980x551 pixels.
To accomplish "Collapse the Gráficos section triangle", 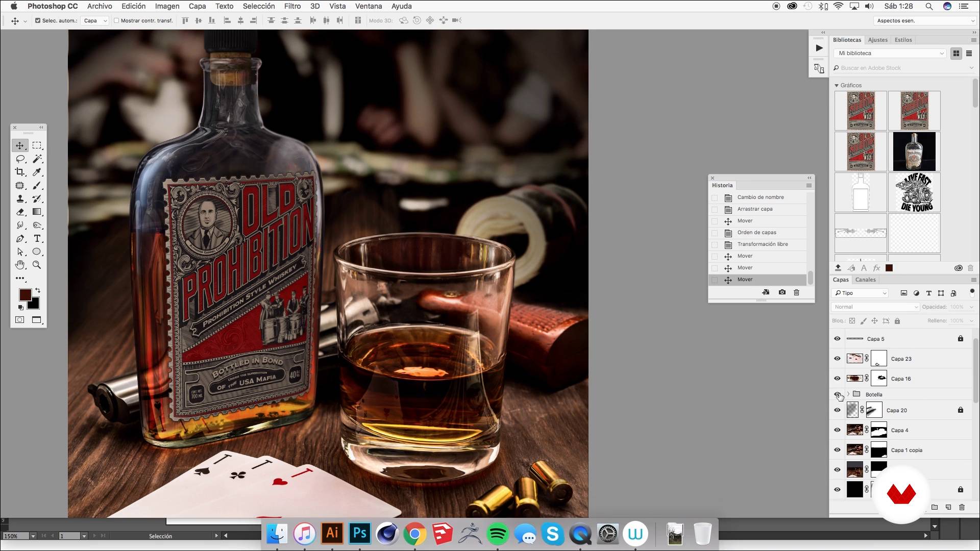I will 837,85.
